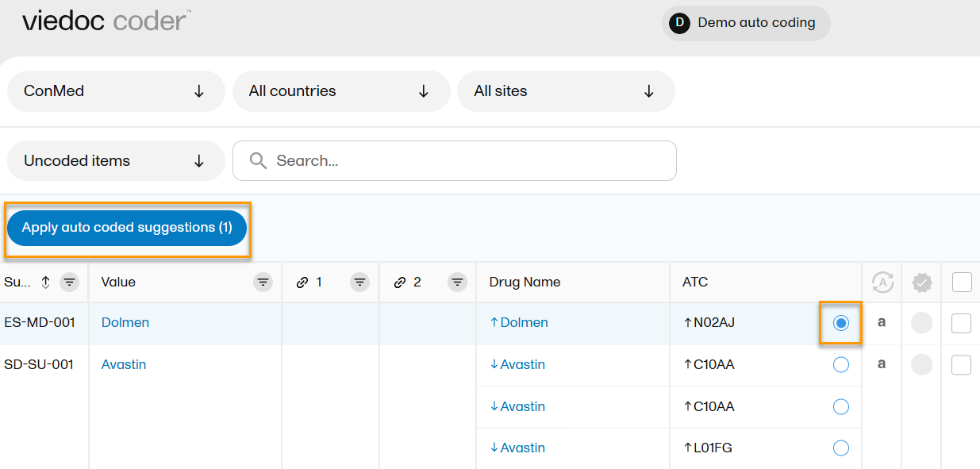Open filter for link 1 column
980x469 pixels.
point(359,282)
